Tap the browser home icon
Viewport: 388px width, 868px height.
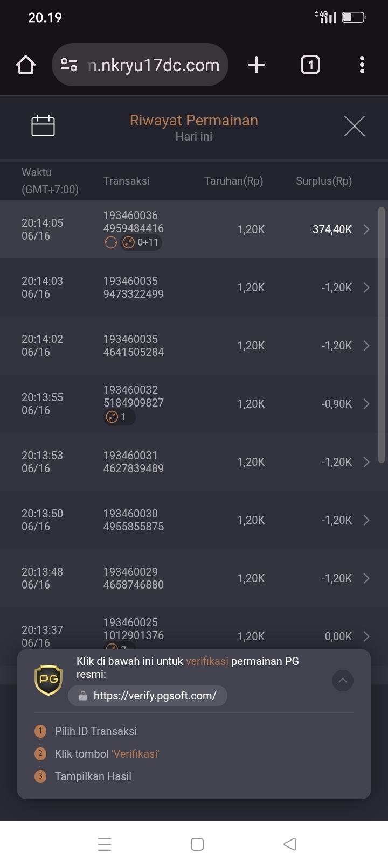[26, 65]
